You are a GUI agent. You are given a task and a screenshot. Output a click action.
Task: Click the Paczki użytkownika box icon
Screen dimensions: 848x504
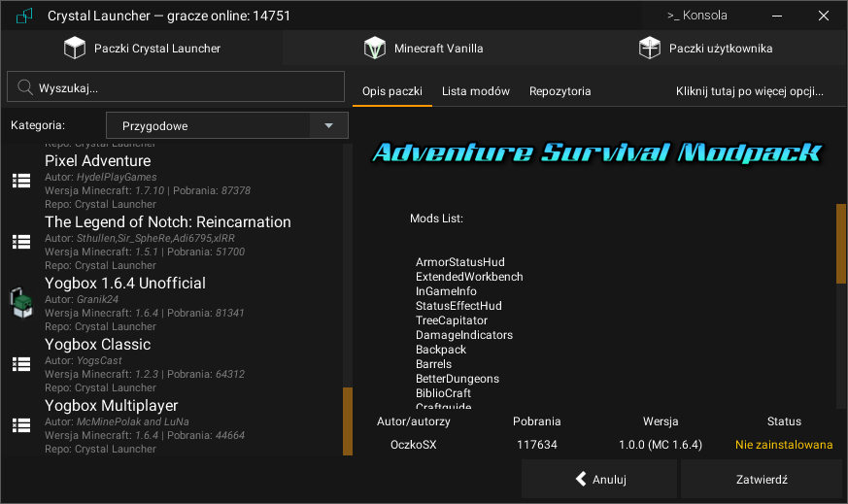pos(650,48)
